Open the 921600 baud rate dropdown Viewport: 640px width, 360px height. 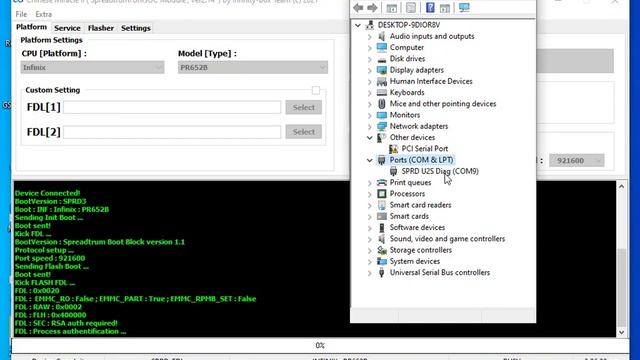(576, 160)
